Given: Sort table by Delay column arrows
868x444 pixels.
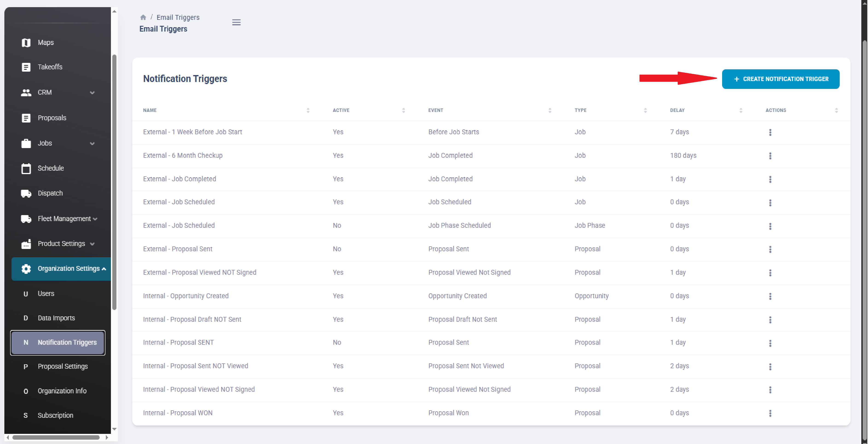Looking at the screenshot, I should tap(741, 111).
